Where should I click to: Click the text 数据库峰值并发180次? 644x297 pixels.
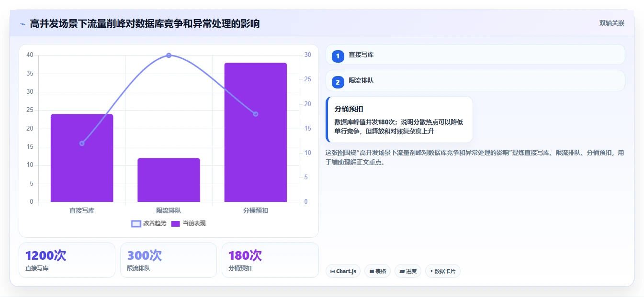(x=365, y=122)
